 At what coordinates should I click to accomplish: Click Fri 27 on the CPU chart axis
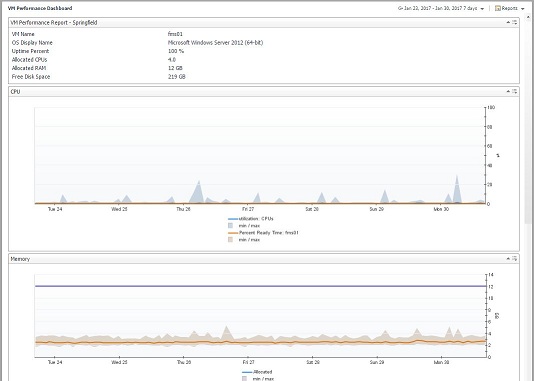pyautogui.click(x=248, y=209)
